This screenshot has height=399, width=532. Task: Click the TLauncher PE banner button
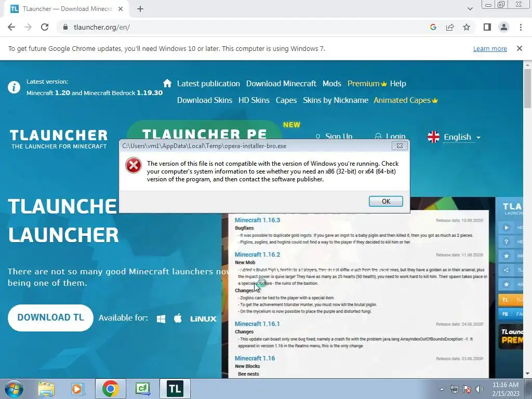(x=204, y=130)
